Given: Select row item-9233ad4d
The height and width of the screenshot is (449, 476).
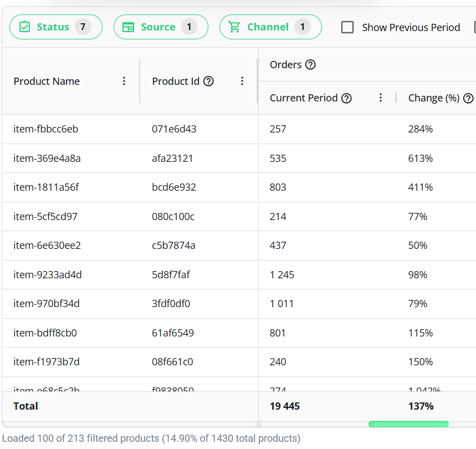Looking at the screenshot, I should pos(48,275).
